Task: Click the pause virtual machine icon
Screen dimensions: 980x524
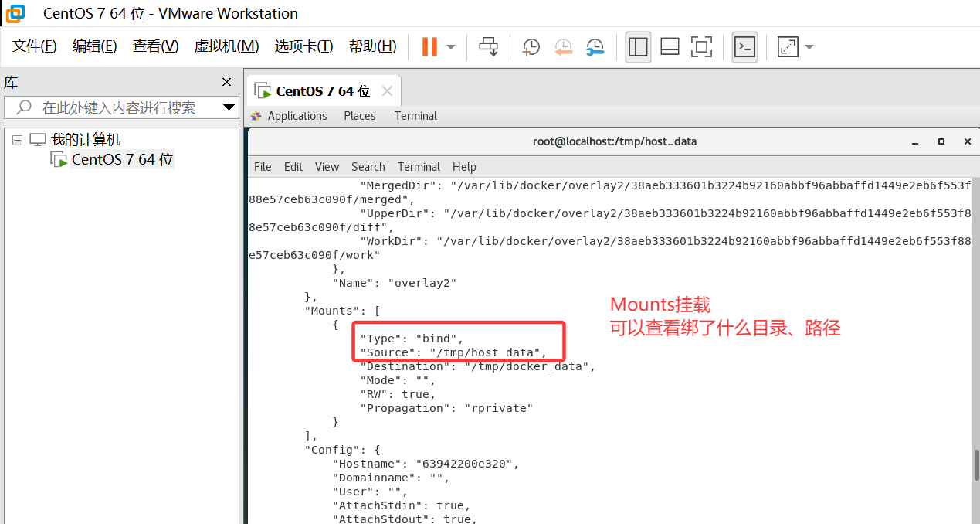Action: [429, 46]
